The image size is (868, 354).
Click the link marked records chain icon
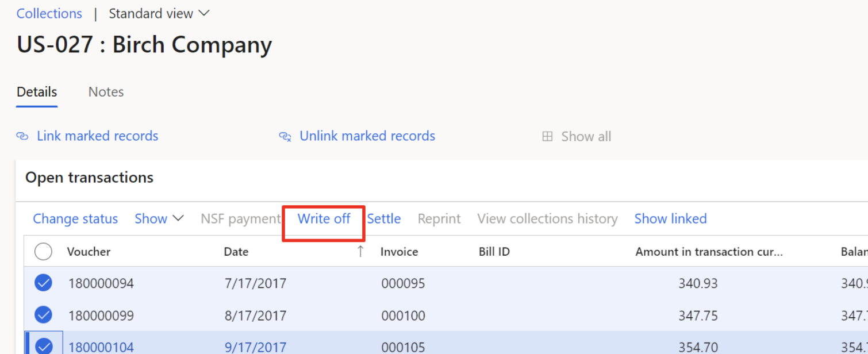[22, 136]
